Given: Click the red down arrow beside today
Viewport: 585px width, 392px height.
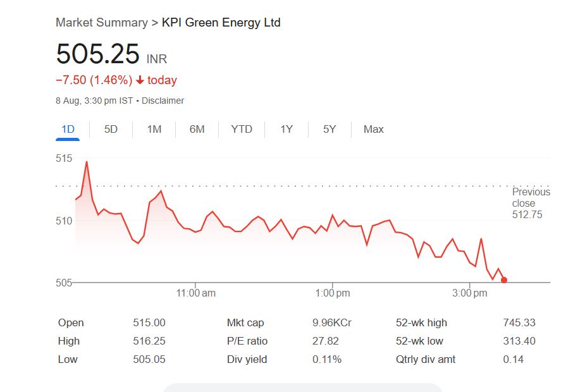Looking at the screenshot, I should (140, 80).
